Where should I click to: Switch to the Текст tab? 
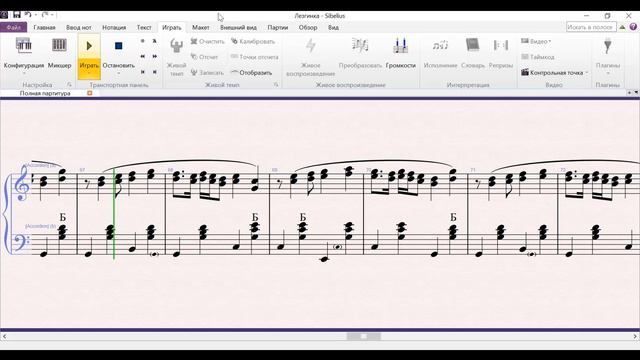pyautogui.click(x=144, y=27)
